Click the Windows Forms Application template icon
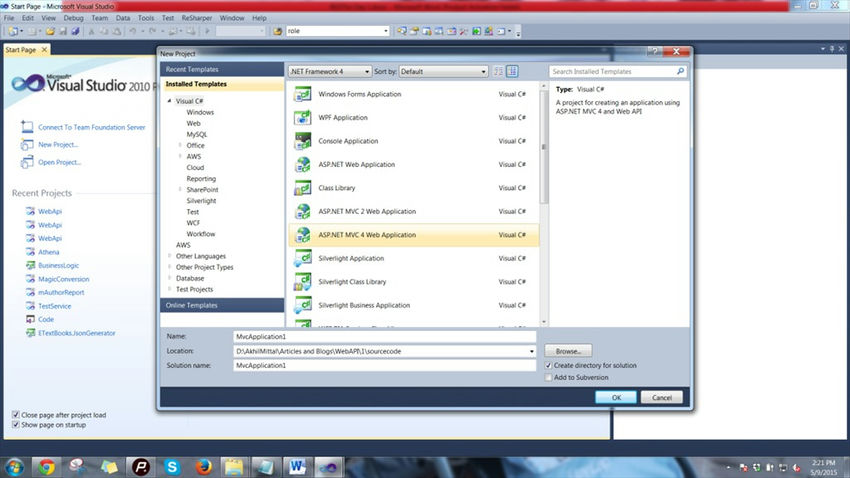The image size is (850, 478). [302, 94]
